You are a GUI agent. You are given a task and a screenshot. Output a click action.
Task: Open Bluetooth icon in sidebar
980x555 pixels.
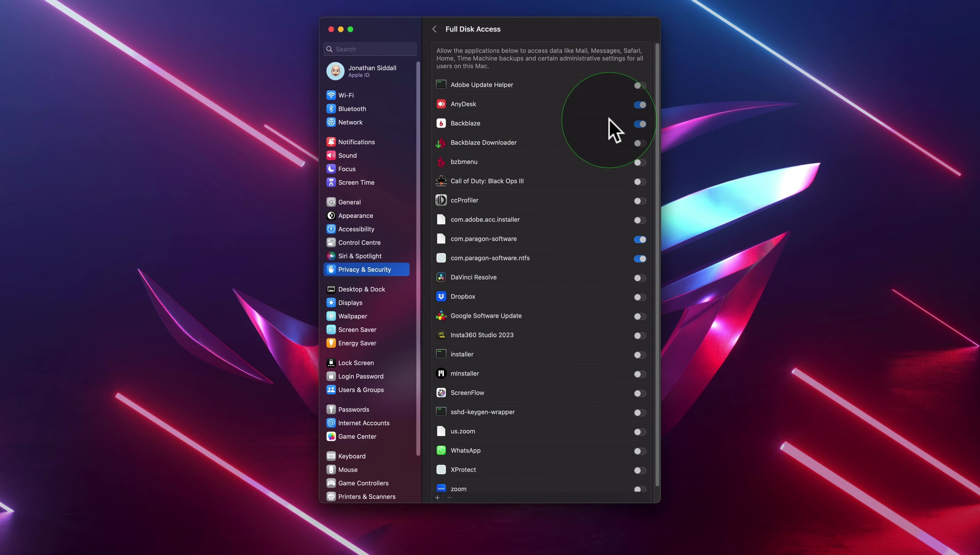point(331,109)
